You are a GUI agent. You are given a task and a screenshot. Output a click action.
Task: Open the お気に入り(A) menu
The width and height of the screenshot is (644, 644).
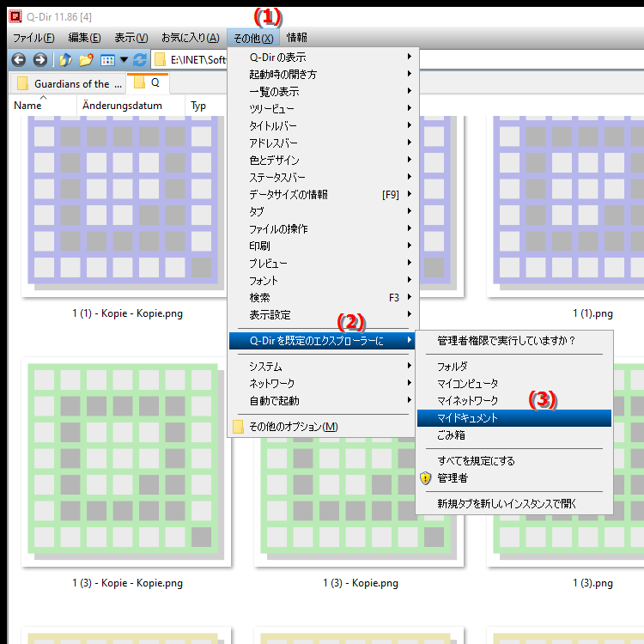click(190, 38)
